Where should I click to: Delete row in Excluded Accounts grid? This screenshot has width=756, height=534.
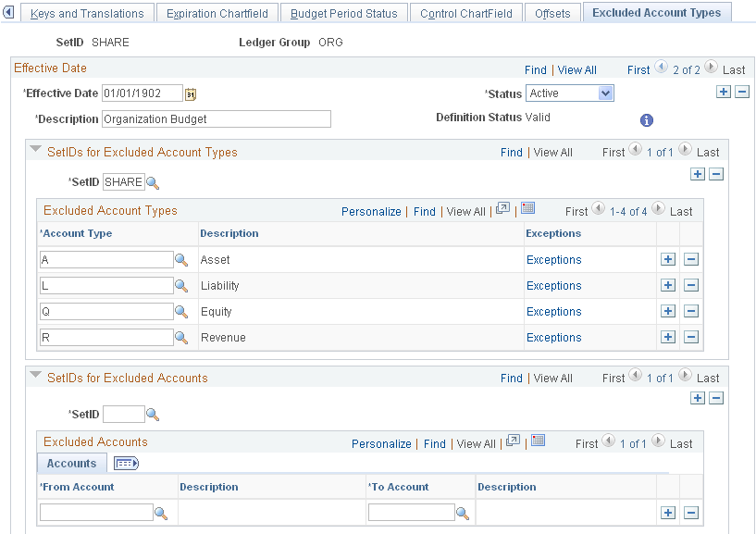click(x=691, y=513)
